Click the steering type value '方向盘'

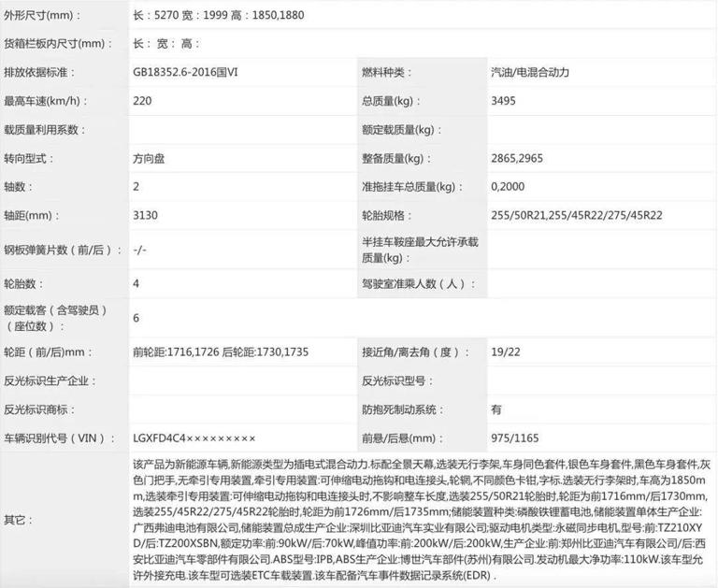point(149,158)
